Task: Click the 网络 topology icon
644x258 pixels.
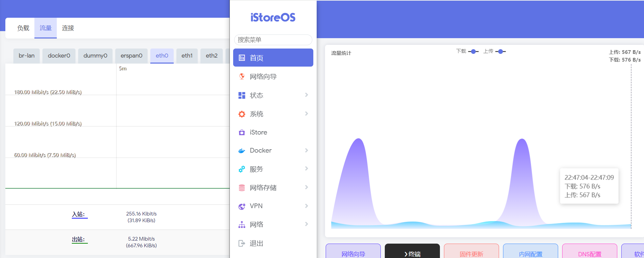Action: pyautogui.click(x=242, y=225)
